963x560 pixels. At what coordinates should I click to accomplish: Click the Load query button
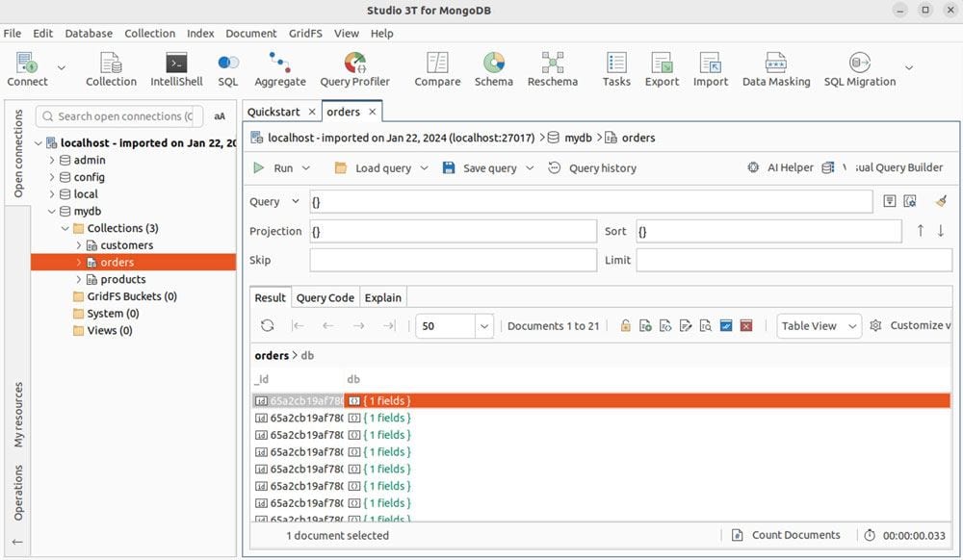[x=373, y=168]
